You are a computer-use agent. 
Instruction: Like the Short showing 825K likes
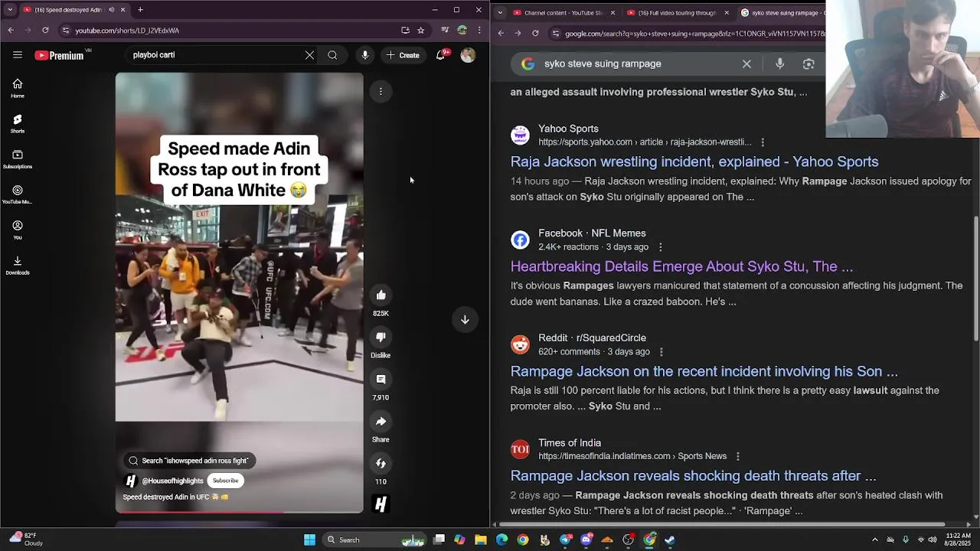coord(381,295)
